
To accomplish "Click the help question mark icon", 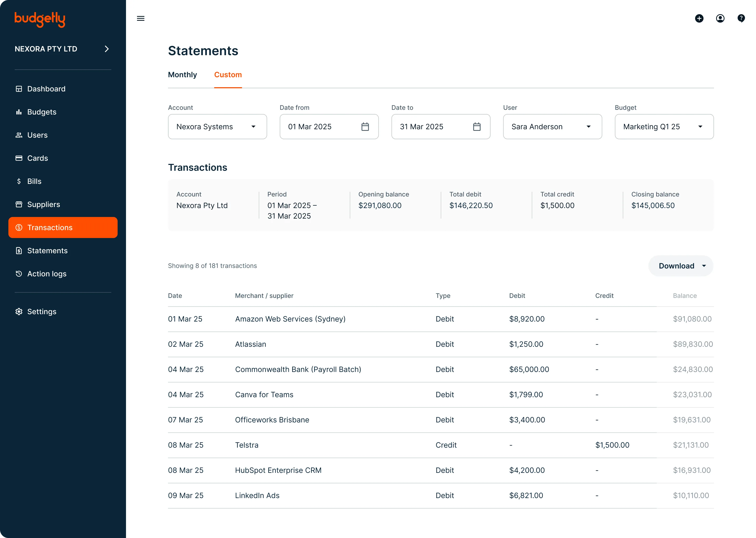I will pos(741,18).
